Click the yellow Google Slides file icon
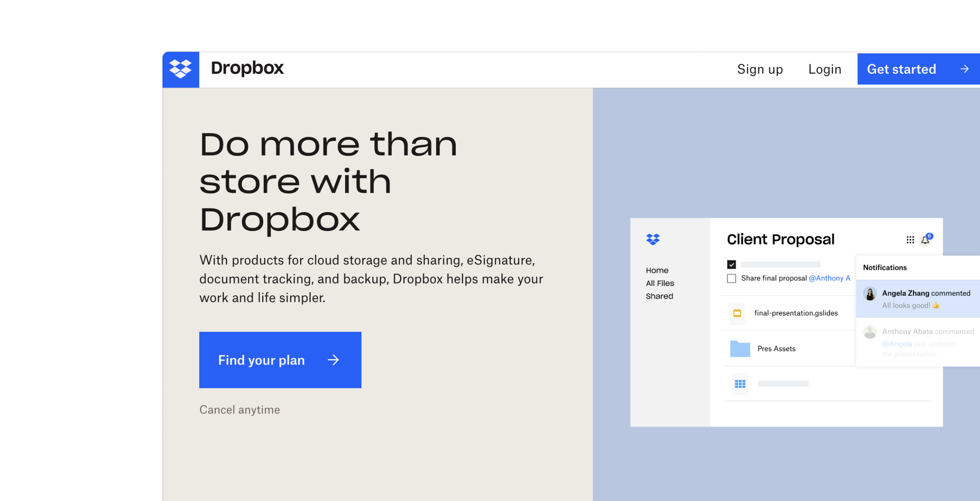The image size is (980, 501). pos(737,313)
